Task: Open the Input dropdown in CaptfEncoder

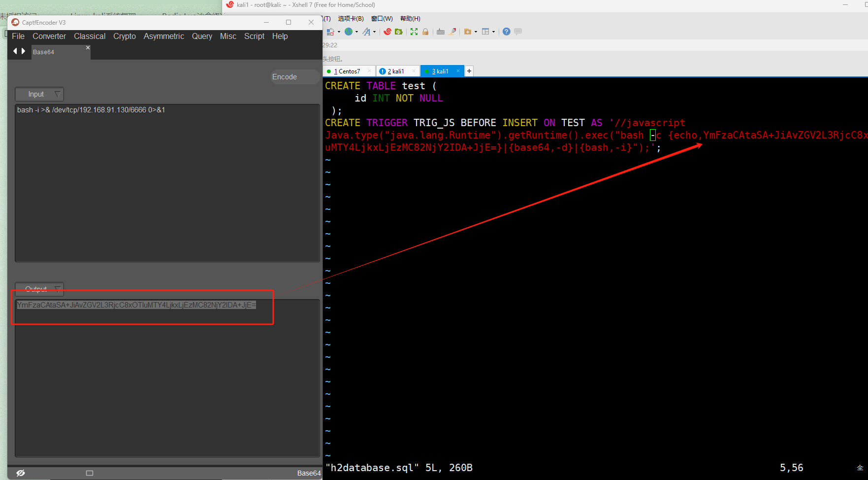Action: pyautogui.click(x=39, y=94)
